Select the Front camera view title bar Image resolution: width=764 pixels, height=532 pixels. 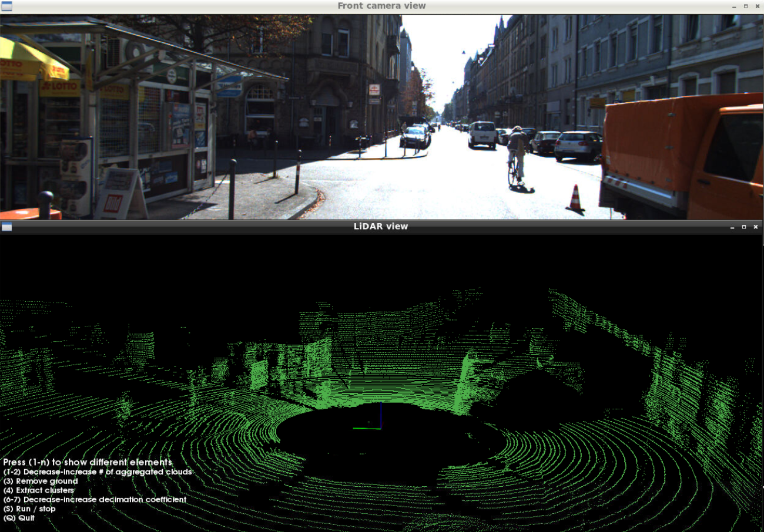click(382, 5)
